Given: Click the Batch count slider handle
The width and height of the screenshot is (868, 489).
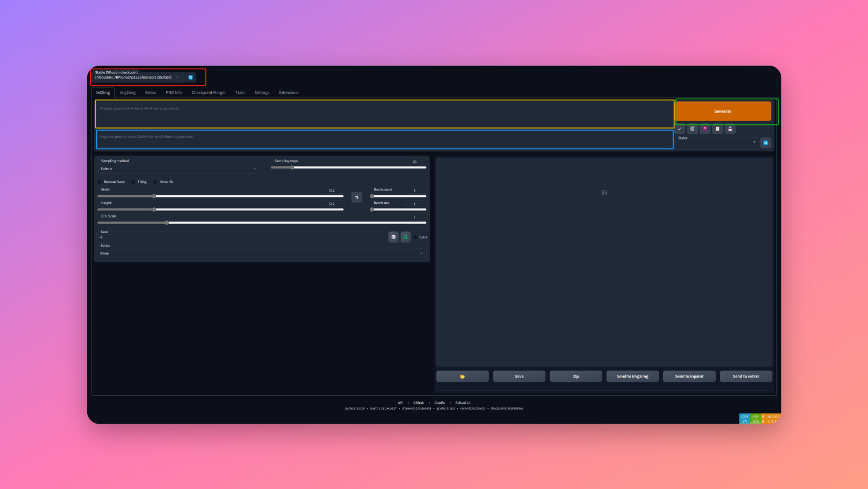Looking at the screenshot, I should [372, 196].
